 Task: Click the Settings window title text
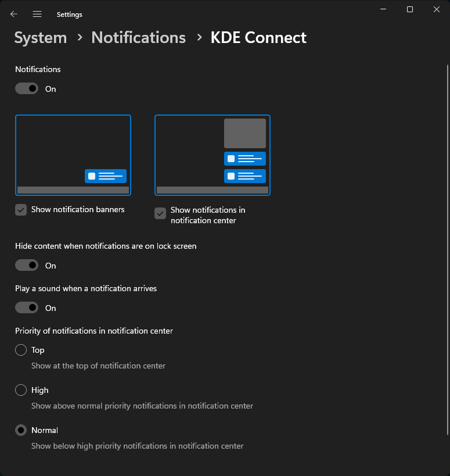click(x=70, y=15)
